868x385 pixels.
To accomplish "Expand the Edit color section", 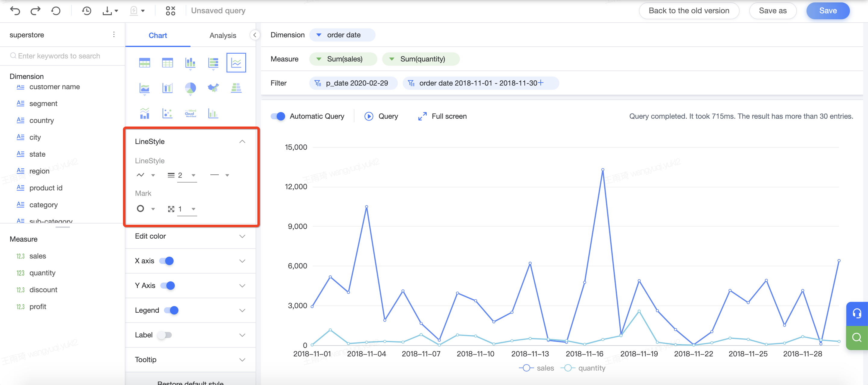I will pyautogui.click(x=242, y=236).
